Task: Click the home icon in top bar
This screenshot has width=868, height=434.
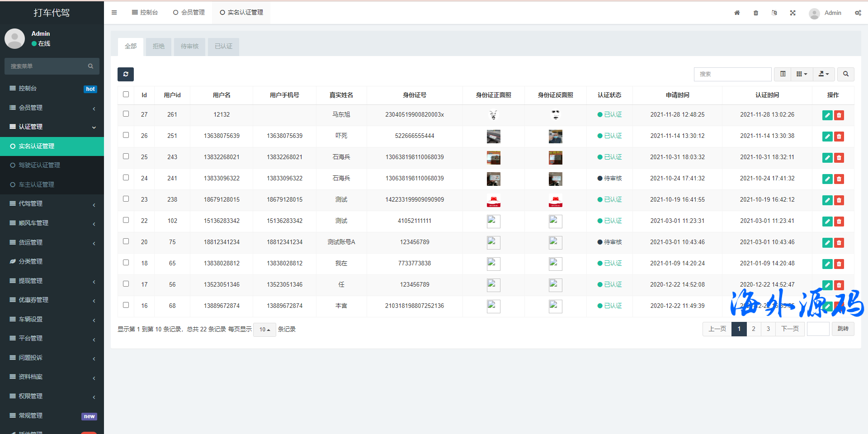Action: 737,13
